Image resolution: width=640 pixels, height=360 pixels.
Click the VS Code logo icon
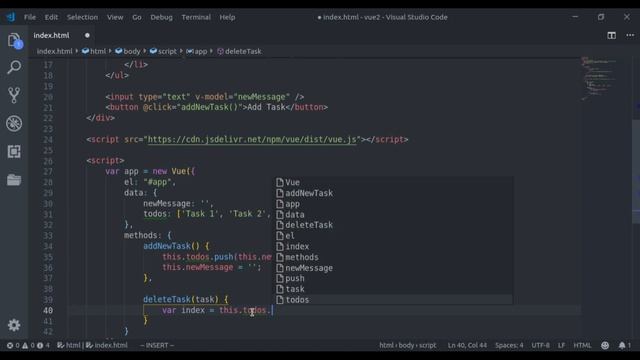point(11,17)
